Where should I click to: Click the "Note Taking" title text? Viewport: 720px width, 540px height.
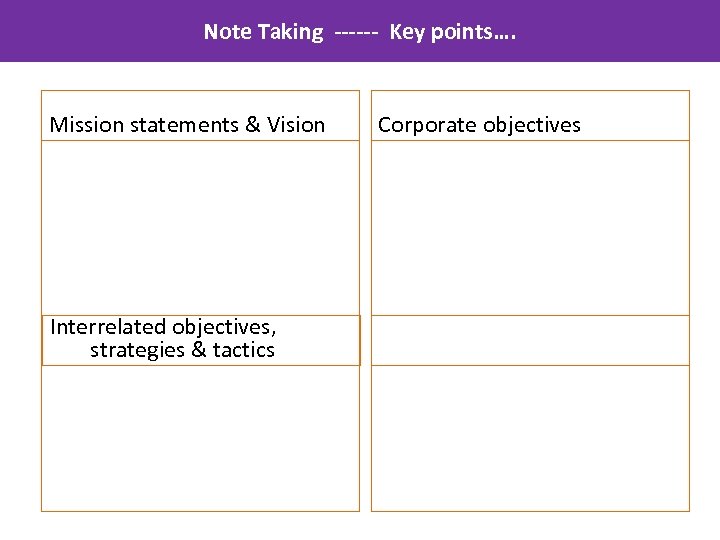[x=263, y=32]
